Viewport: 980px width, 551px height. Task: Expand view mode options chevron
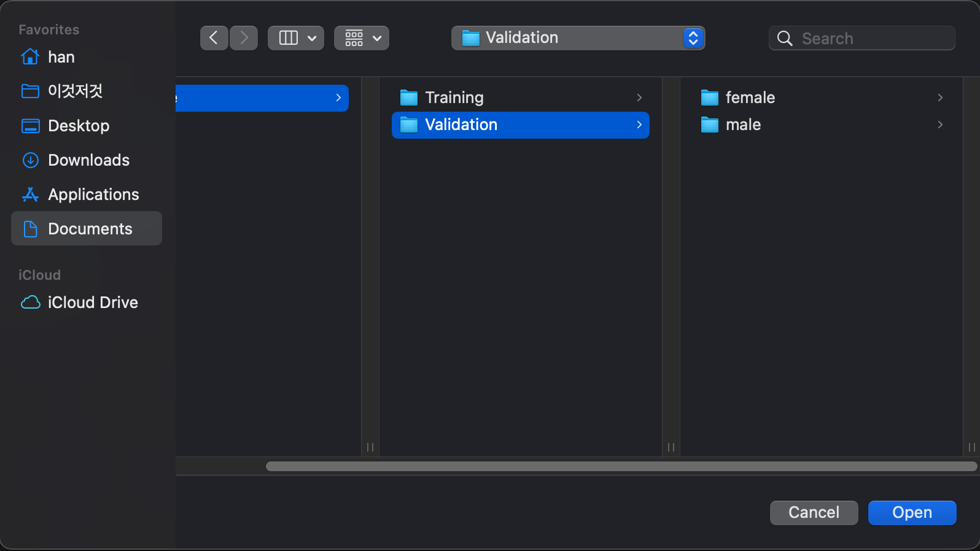coord(312,38)
